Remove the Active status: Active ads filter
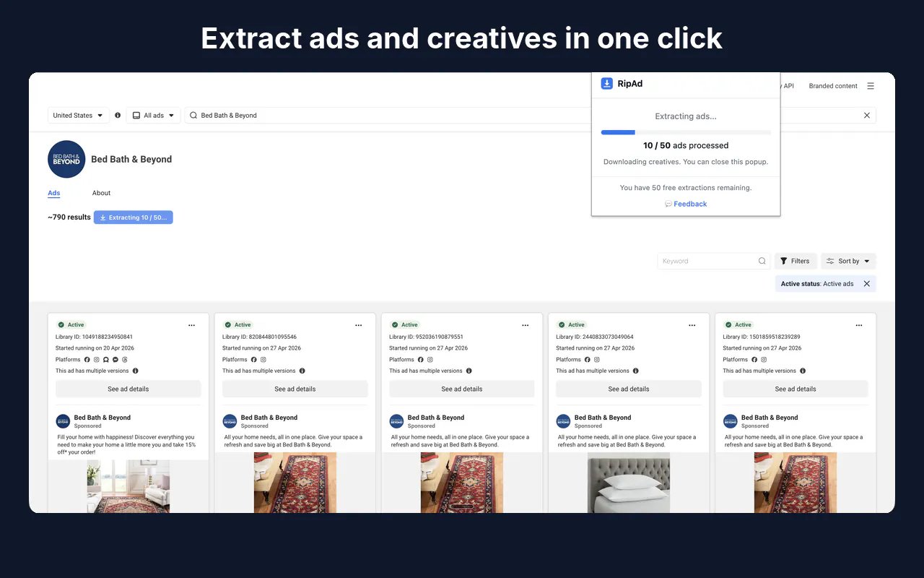924x578 pixels. (867, 284)
